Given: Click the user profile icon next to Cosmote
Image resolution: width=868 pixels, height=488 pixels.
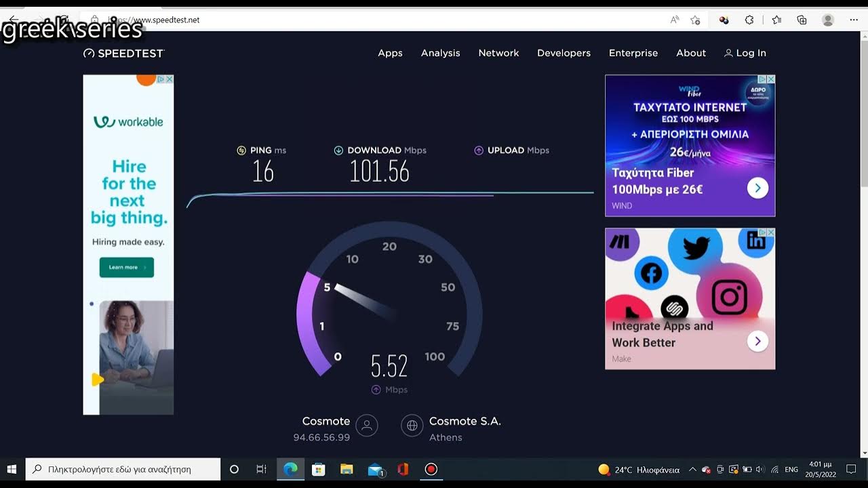Looking at the screenshot, I should pos(367,426).
